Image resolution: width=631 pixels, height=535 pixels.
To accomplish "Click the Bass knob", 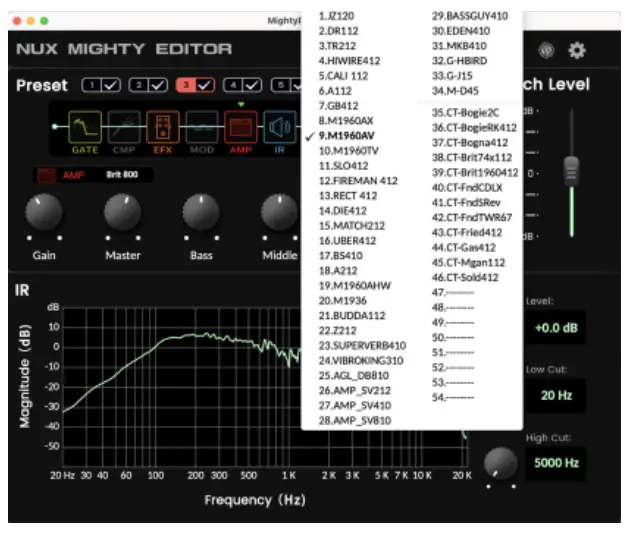I will [201, 212].
